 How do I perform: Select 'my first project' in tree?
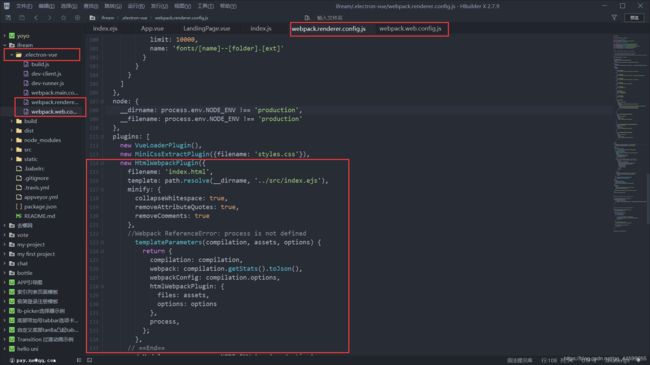(36, 254)
